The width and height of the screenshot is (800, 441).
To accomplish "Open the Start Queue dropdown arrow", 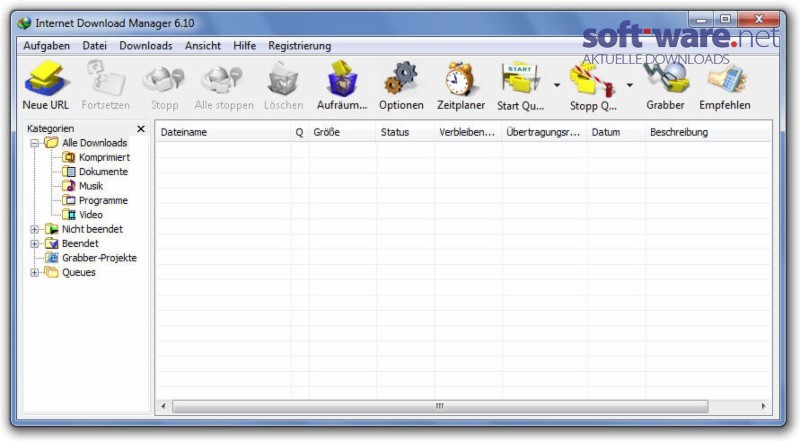I will coord(557,85).
